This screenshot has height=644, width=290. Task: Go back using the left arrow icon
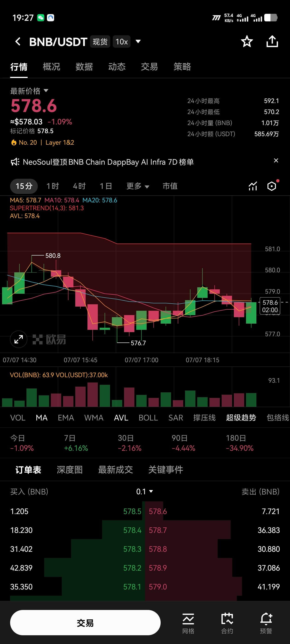click(x=18, y=41)
